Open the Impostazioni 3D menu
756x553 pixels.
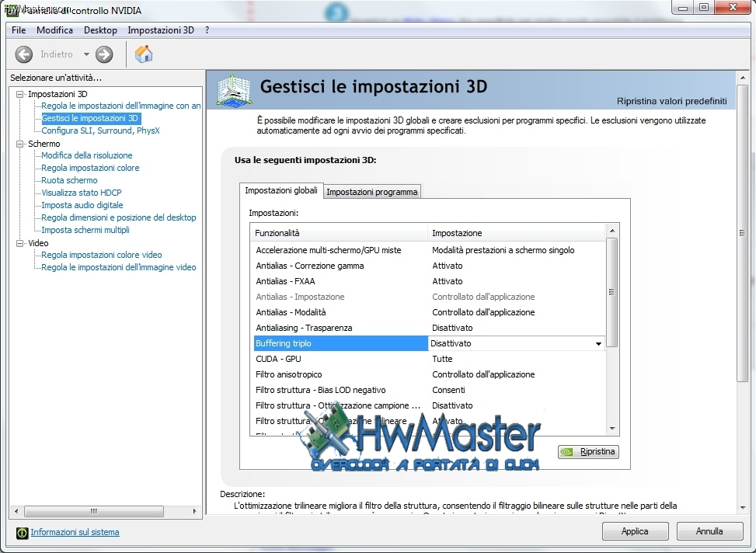point(161,30)
